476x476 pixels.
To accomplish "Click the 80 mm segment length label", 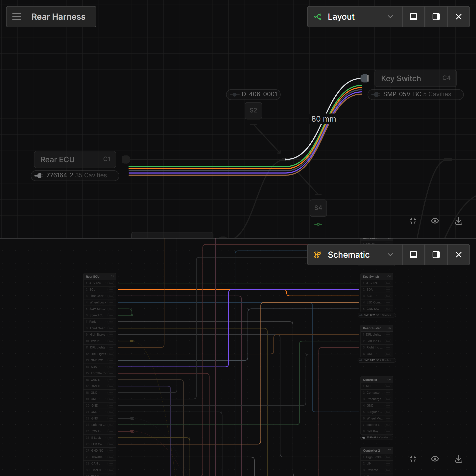I will (323, 119).
